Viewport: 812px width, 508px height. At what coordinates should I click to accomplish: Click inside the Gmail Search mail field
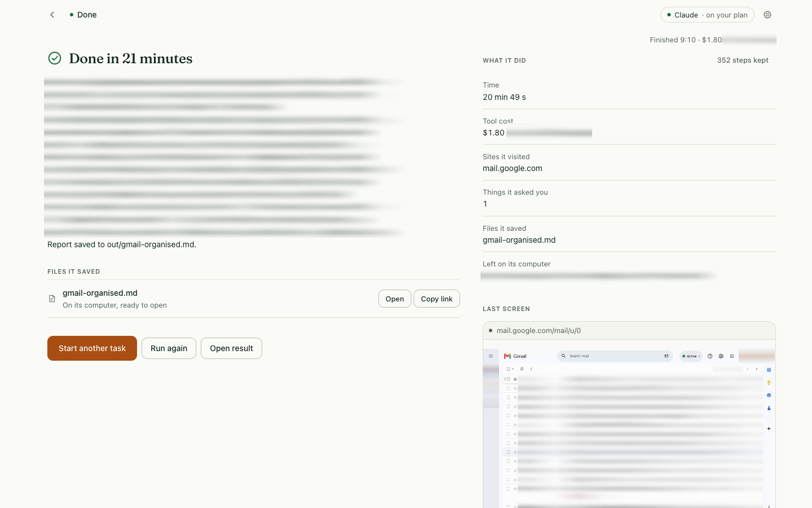pyautogui.click(x=615, y=356)
